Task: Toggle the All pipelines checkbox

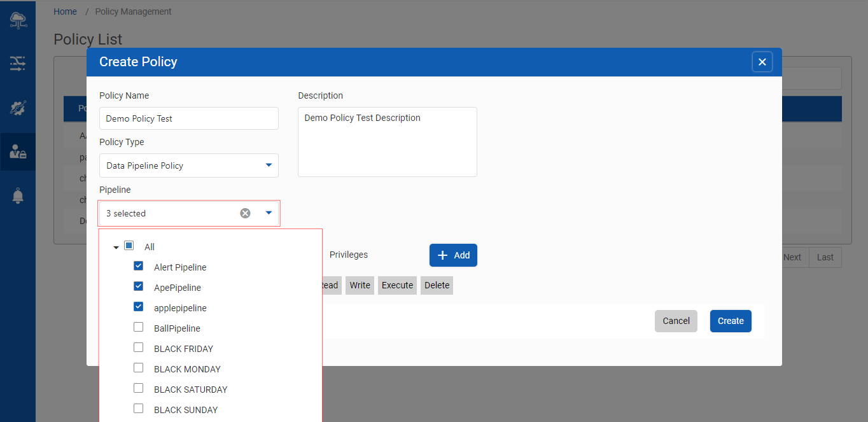Action: [x=129, y=246]
